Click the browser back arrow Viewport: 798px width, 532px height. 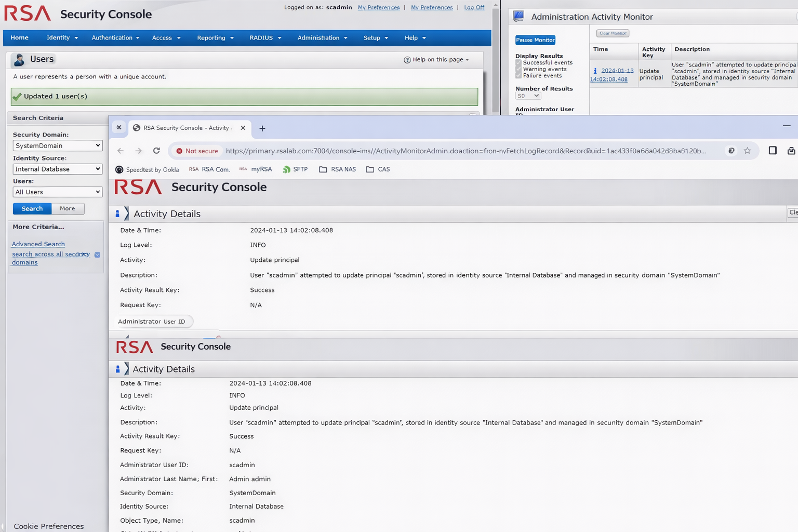point(121,151)
